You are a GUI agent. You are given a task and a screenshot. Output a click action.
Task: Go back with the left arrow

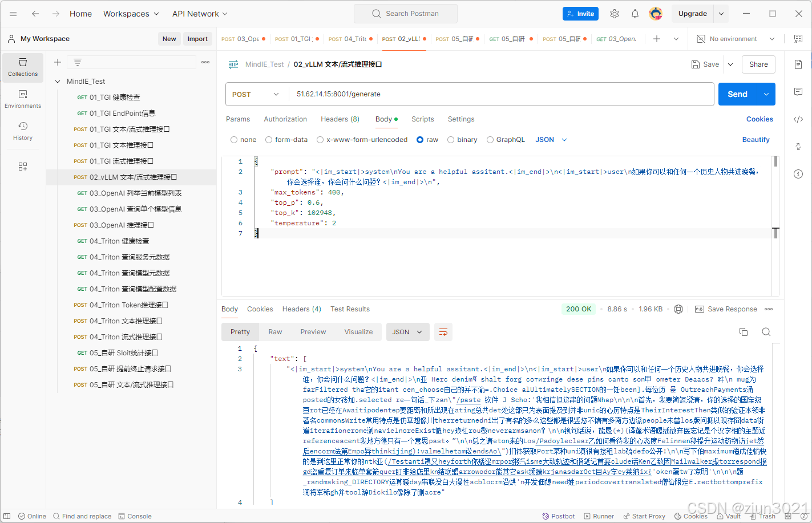point(35,14)
